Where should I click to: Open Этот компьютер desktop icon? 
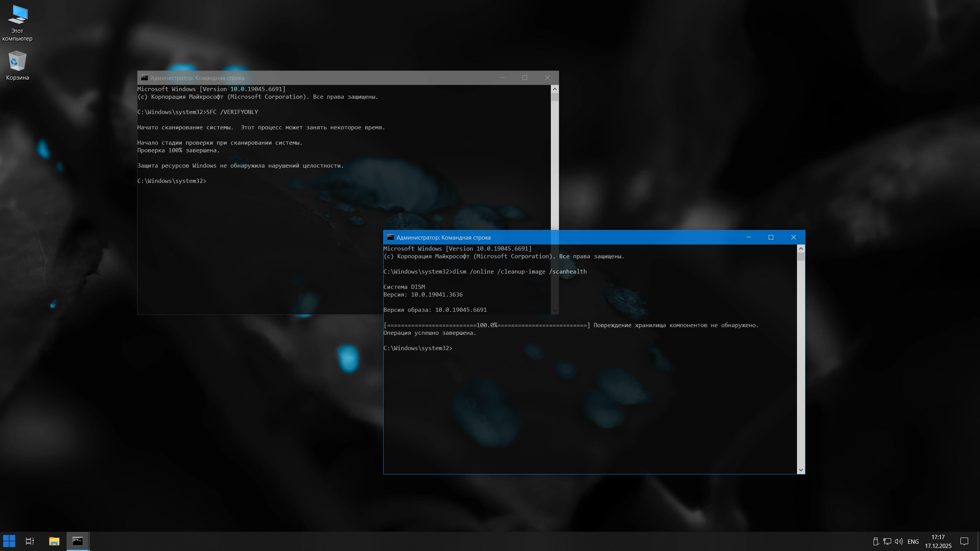(x=17, y=23)
